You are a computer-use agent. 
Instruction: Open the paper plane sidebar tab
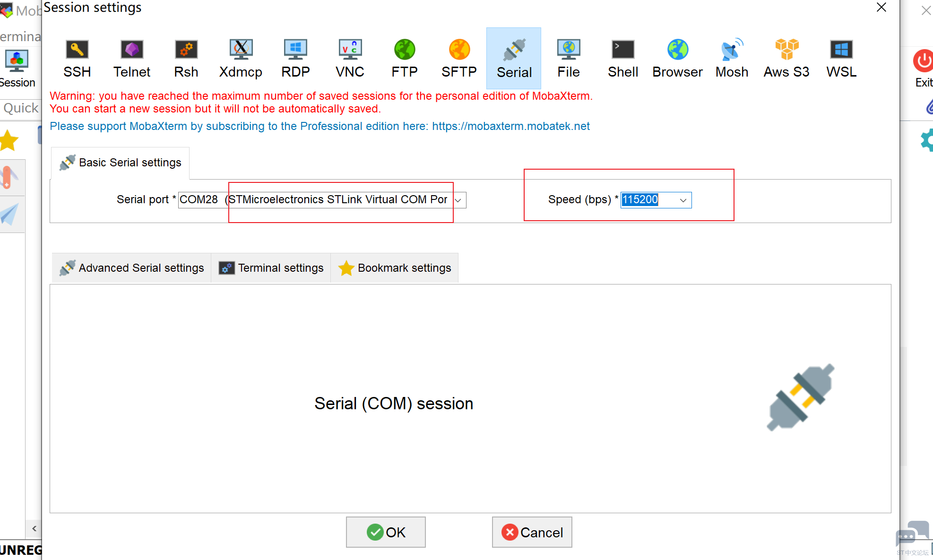pos(10,214)
